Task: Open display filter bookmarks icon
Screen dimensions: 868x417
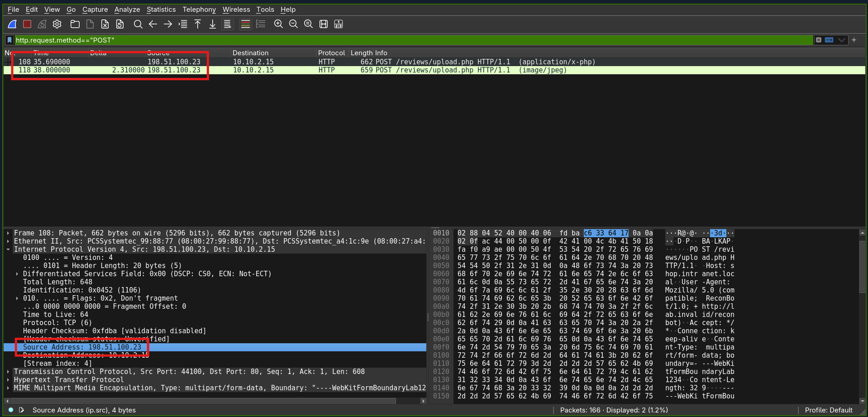Action: (10, 40)
